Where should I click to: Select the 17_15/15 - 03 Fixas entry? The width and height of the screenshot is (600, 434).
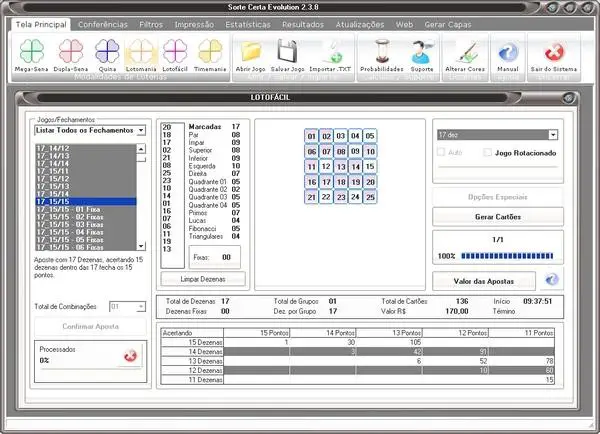coord(86,225)
